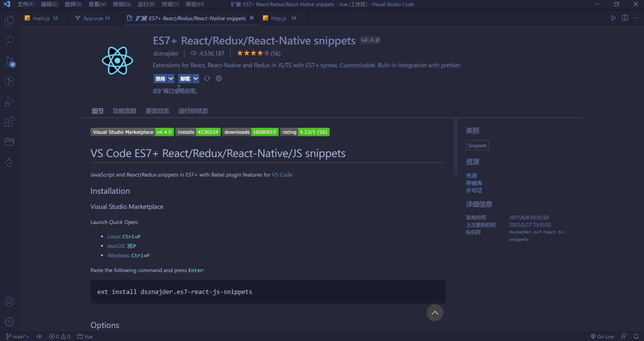Click the 存储库 repository link
The height and width of the screenshot is (341, 644).
474,183
